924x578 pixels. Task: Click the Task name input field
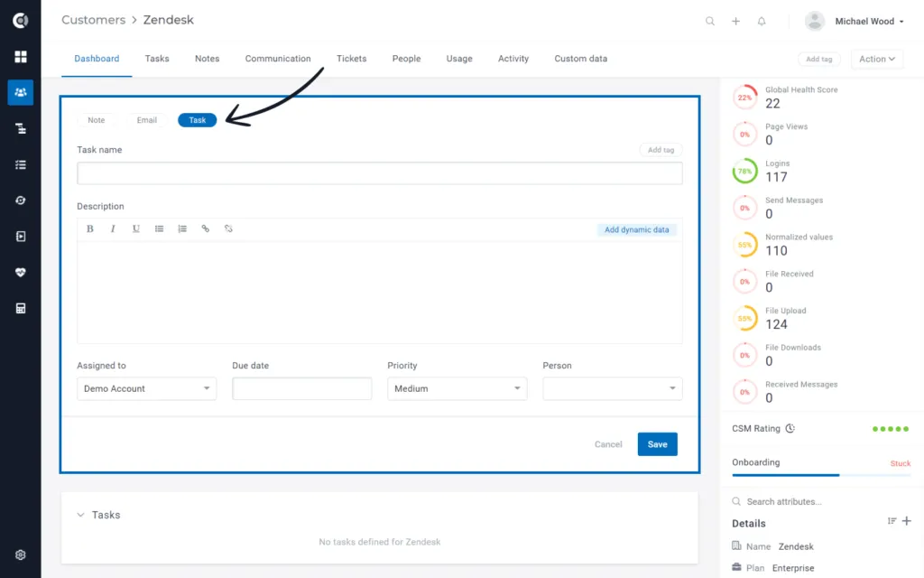pyautogui.click(x=380, y=173)
